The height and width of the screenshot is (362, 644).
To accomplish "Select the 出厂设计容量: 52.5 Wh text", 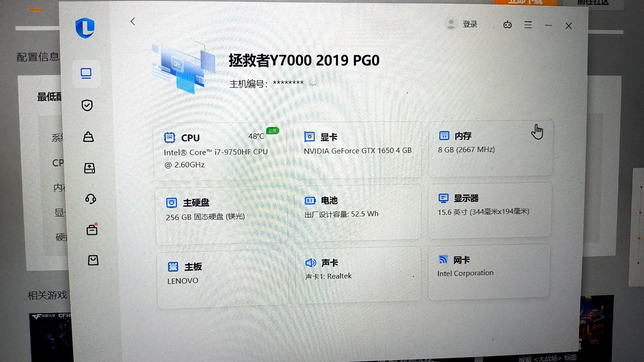I will click(341, 214).
